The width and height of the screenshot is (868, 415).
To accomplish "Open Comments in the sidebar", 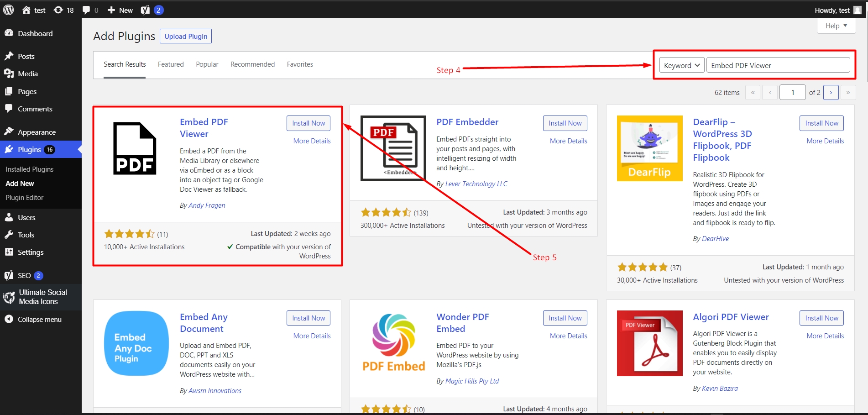I will [35, 109].
